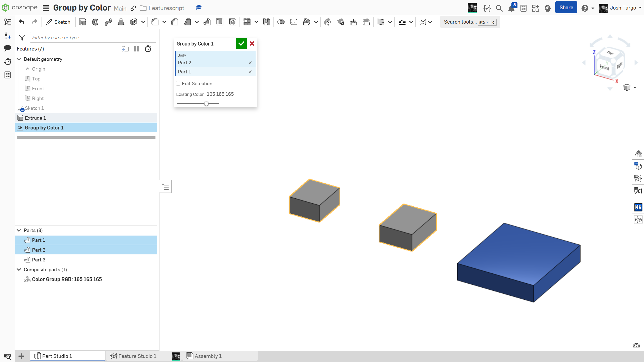Remove Part 1 from Body selection

click(250, 72)
